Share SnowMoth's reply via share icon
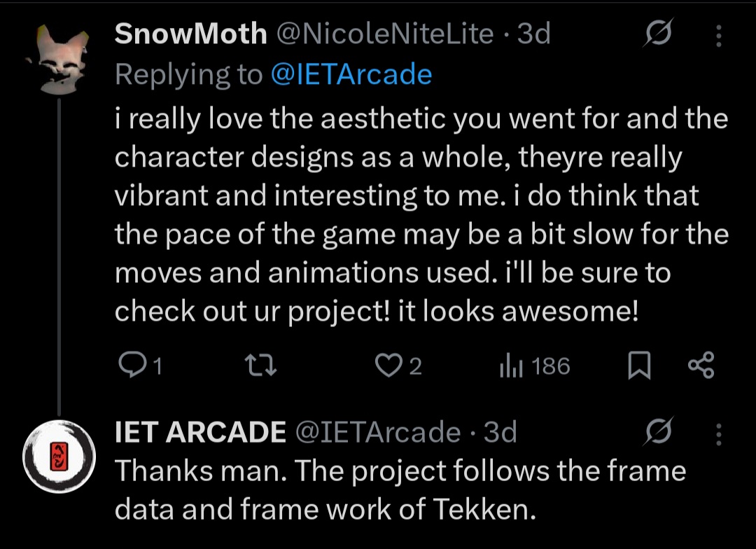The image size is (756, 549). tap(701, 366)
